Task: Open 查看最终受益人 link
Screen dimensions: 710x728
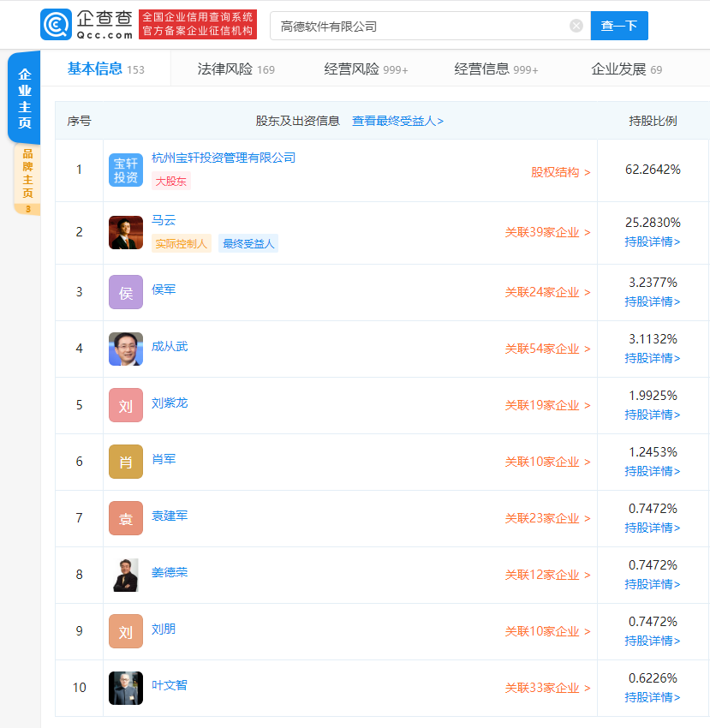Action: [397, 121]
